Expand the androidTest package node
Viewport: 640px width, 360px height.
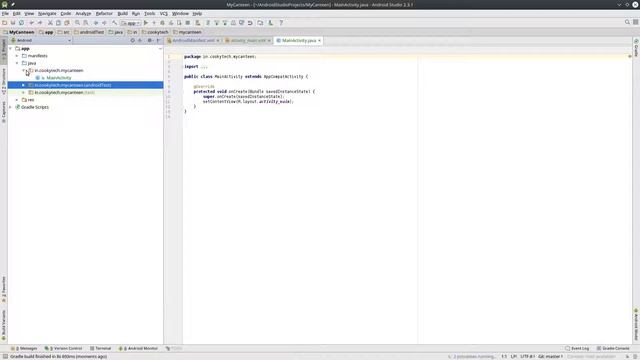coord(24,85)
